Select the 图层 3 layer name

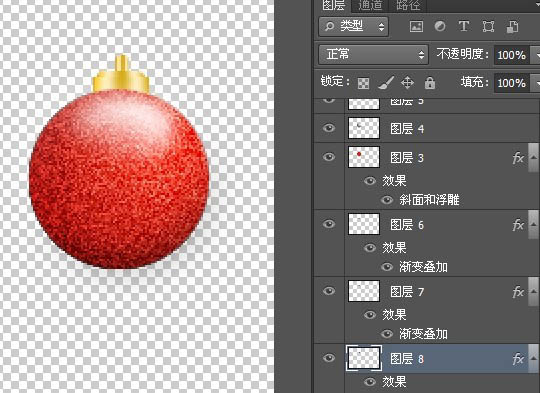pos(407,158)
